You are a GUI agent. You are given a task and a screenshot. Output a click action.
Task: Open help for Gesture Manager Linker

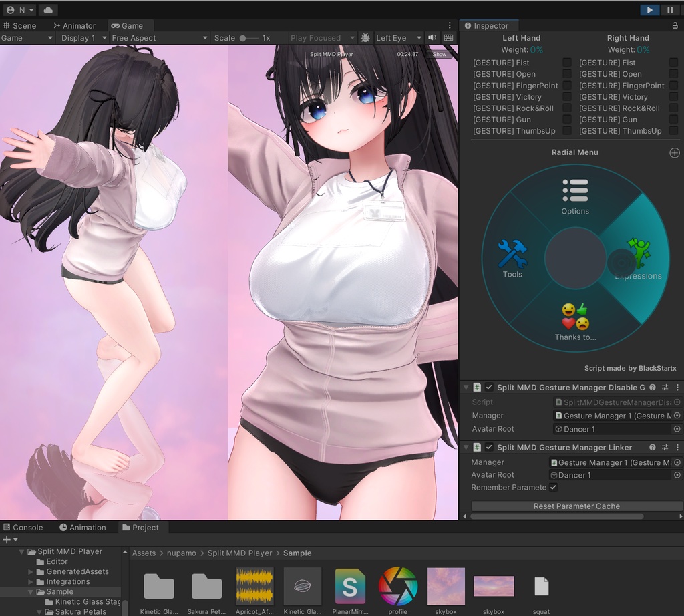pos(652,447)
